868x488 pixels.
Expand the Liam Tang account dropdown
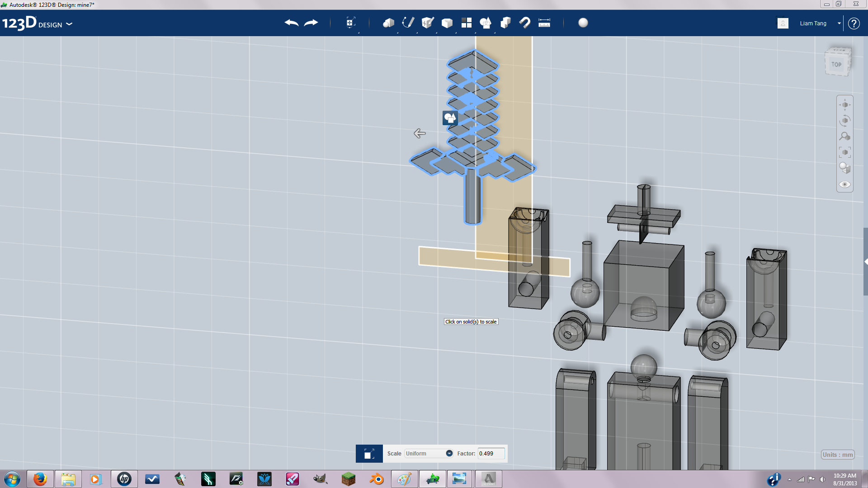click(839, 23)
